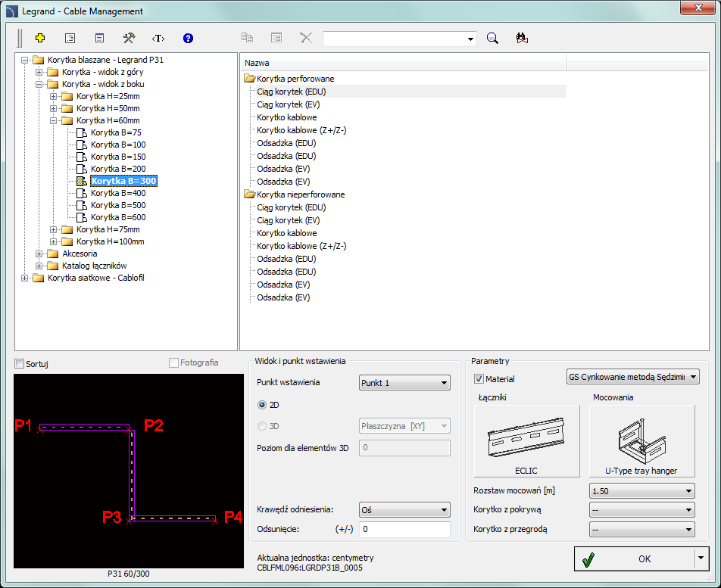Click the Katalog łączników folder icon
Image resolution: width=721 pixels, height=588 pixels.
point(53,266)
